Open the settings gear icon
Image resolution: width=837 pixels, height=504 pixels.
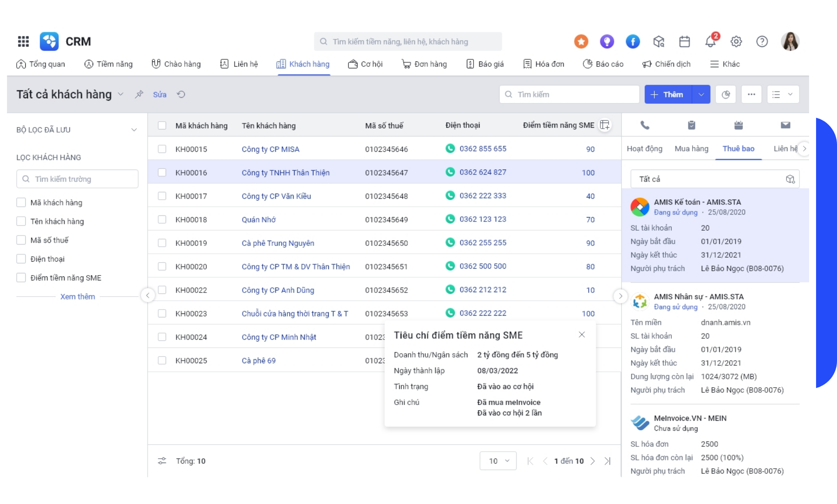click(x=736, y=41)
